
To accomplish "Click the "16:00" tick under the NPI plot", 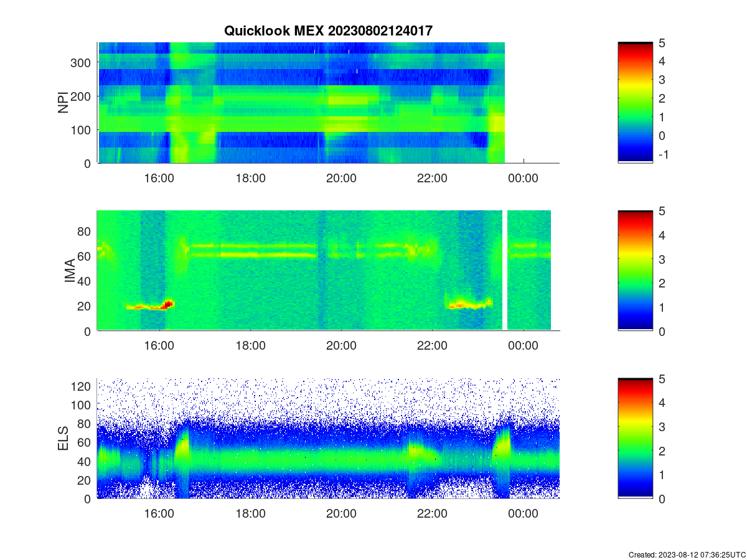I will pos(159,177).
